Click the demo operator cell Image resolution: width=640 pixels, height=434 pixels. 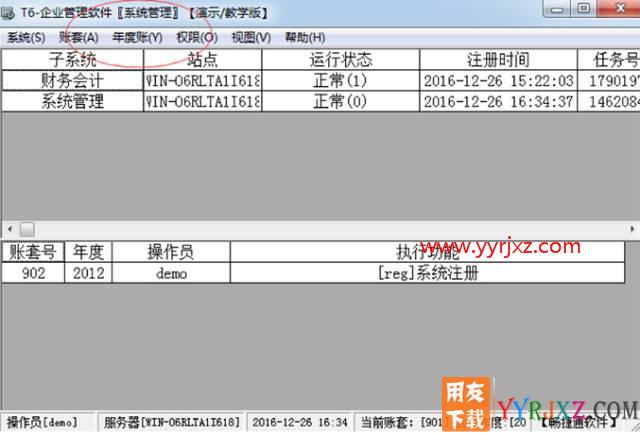[171, 273]
